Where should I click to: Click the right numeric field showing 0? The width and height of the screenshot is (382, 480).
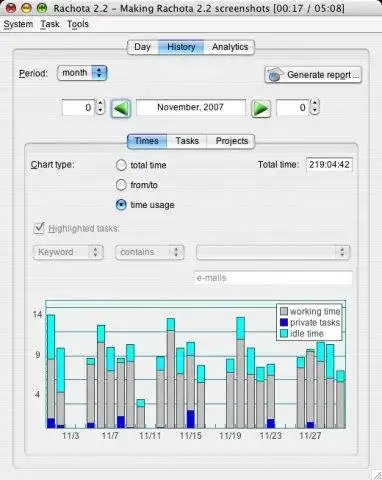293,108
